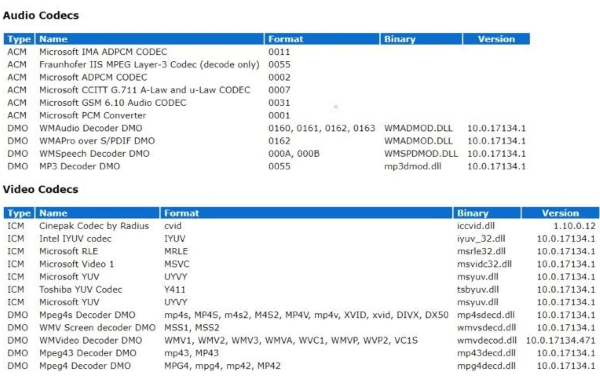The image size is (600, 376).
Task: Click version 1.10.0.12
Action: (574, 226)
